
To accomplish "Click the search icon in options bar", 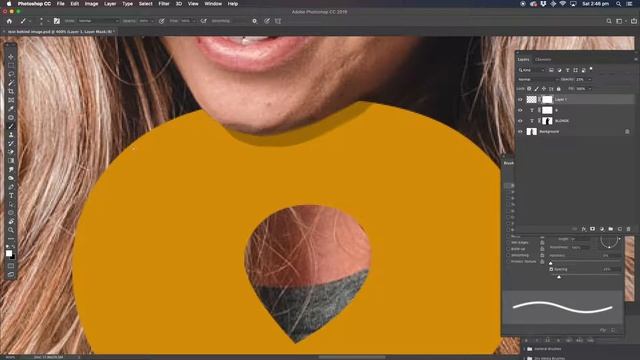I will click(x=609, y=21).
